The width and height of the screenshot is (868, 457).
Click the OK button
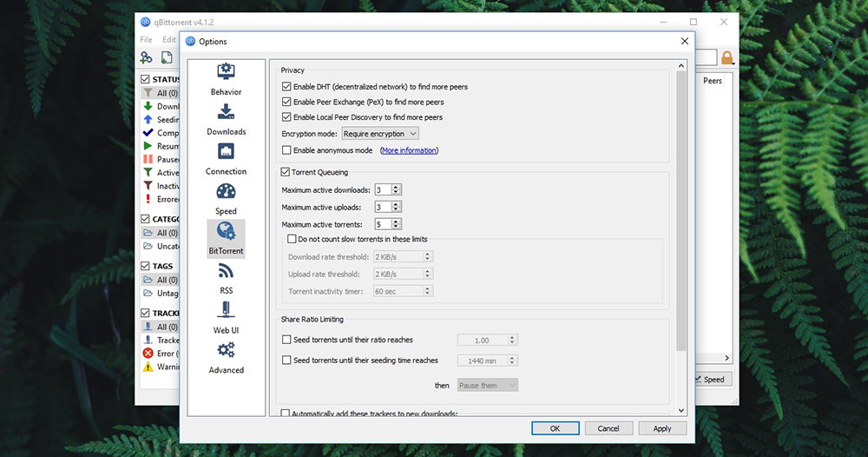pos(556,428)
